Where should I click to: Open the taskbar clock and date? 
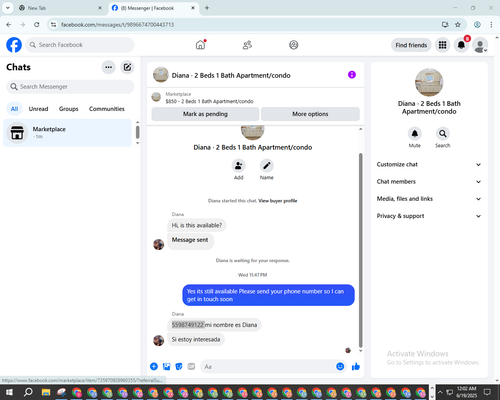pos(467,392)
